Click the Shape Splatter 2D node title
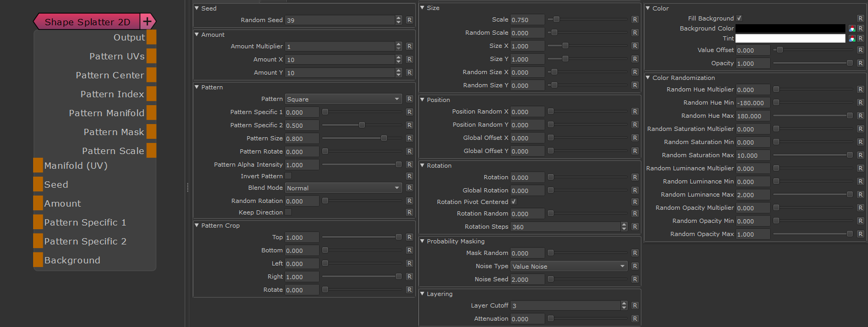Viewport: 868px width, 327px height. point(87,22)
